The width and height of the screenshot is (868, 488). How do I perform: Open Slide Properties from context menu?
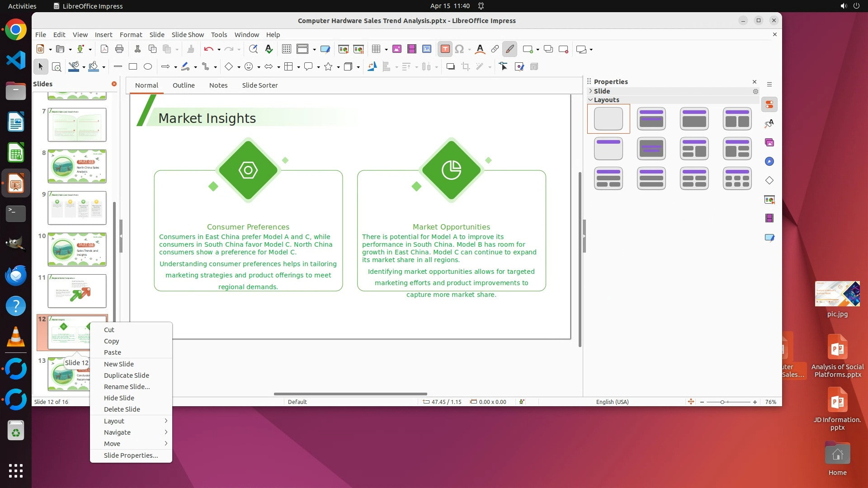tap(131, 455)
